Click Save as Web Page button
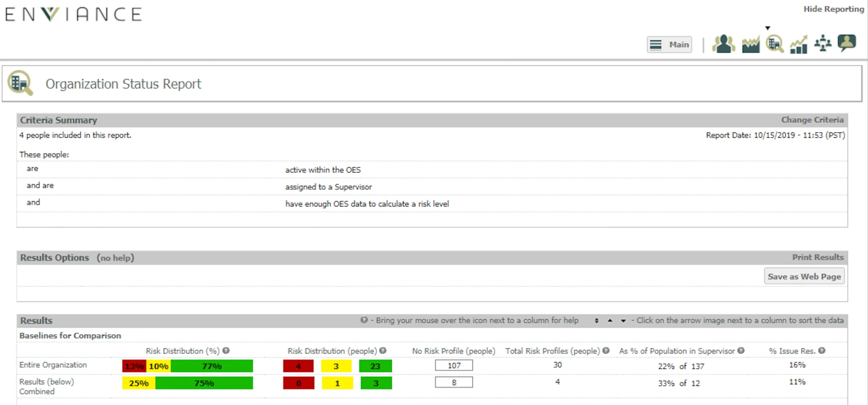 (x=804, y=277)
